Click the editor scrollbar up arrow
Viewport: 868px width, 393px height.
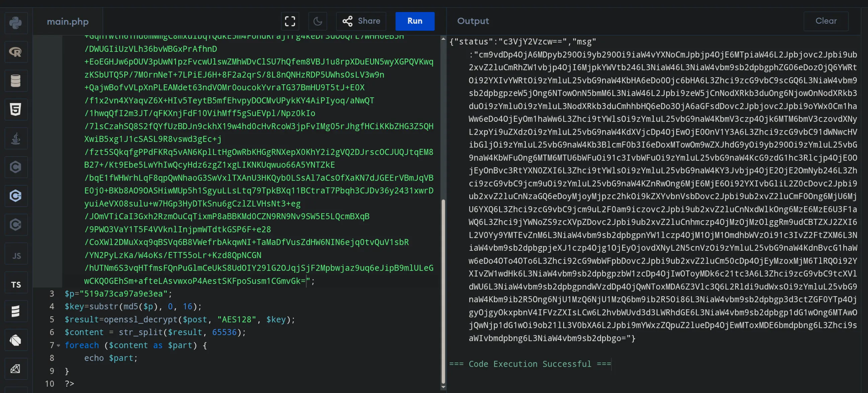pyautogui.click(x=443, y=40)
